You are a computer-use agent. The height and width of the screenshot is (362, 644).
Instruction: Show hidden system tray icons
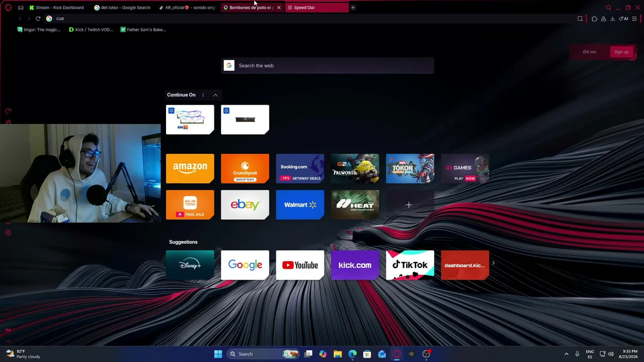click(x=566, y=354)
